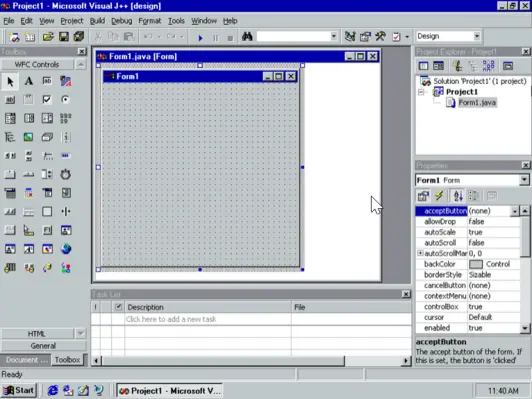
Task: Click View Designer in Project Explorer
Action: (438, 66)
